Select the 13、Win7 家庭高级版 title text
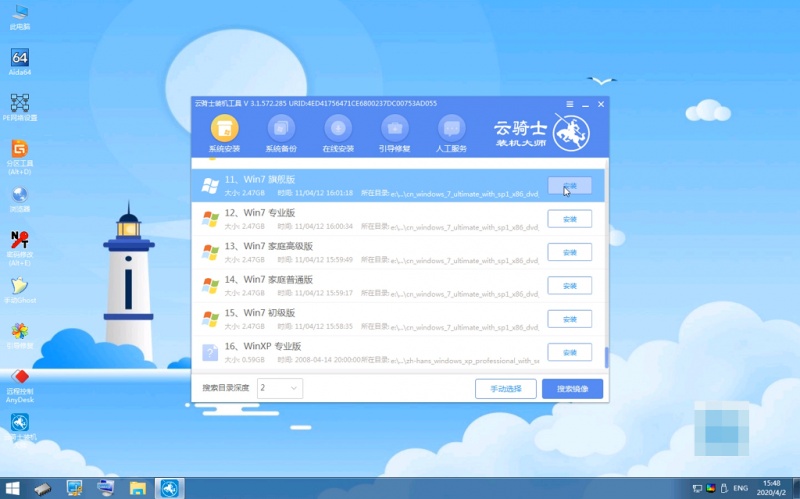The image size is (800, 499). [268, 246]
